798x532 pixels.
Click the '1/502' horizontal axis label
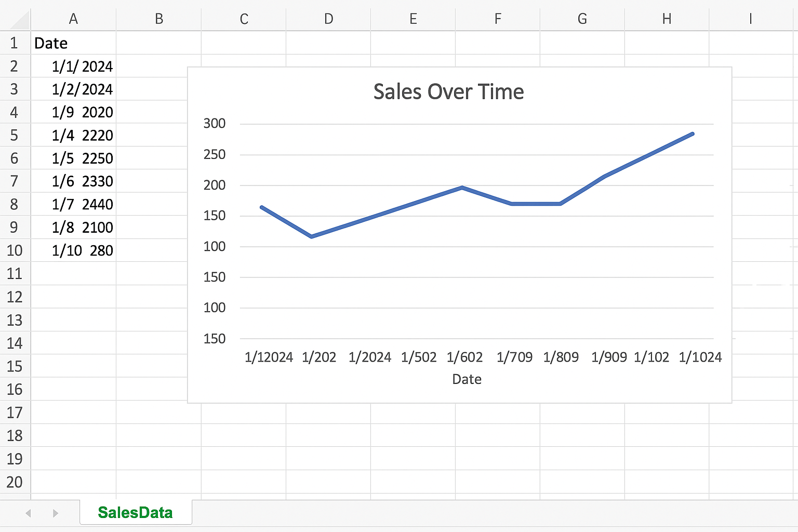(419, 357)
